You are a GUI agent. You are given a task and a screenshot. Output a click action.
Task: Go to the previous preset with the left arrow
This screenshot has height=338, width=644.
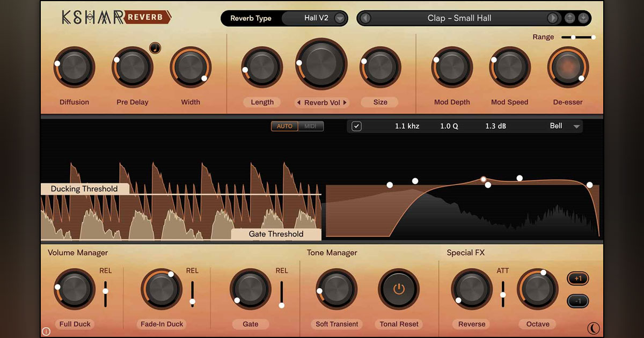click(365, 18)
